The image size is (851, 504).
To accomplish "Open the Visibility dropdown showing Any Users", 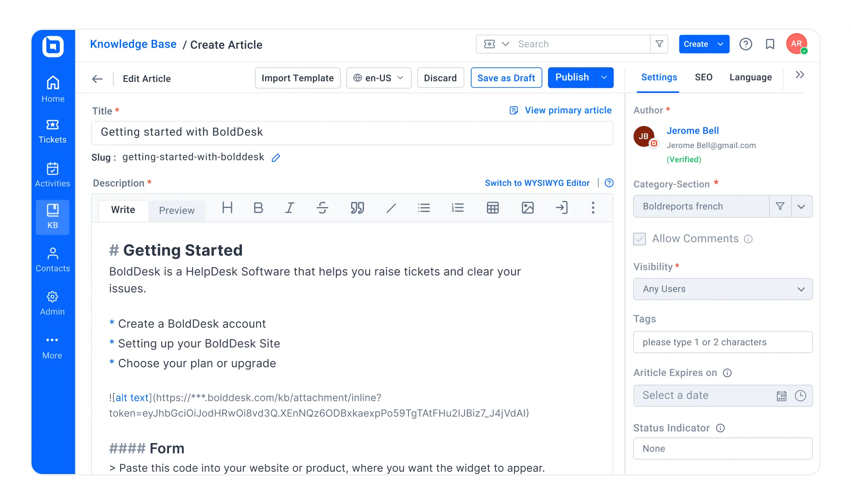I will 723,289.
